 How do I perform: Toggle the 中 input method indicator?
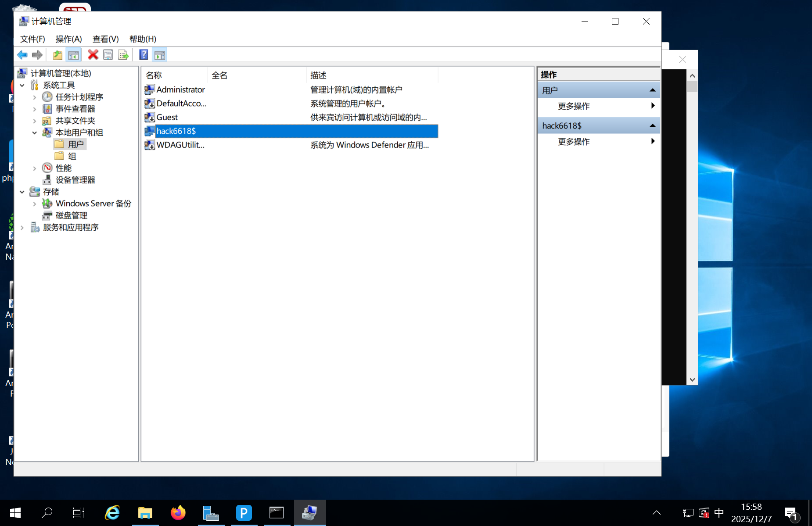coord(719,513)
